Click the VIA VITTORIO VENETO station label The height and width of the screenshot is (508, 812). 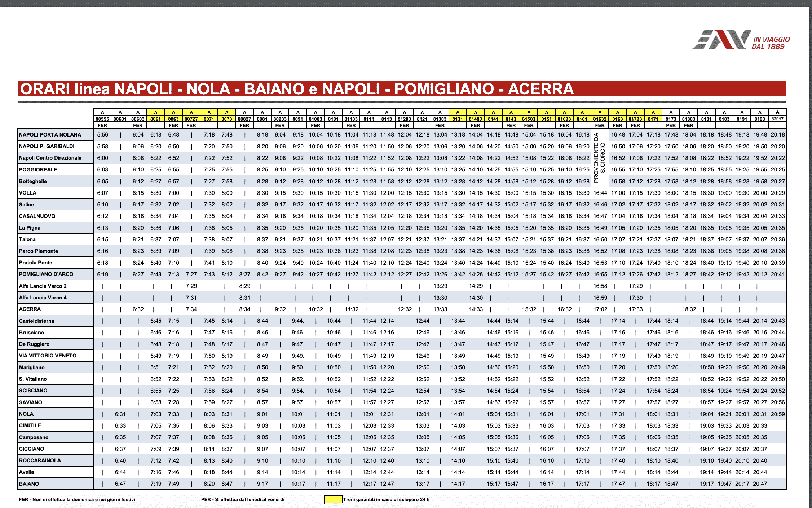[48, 356]
